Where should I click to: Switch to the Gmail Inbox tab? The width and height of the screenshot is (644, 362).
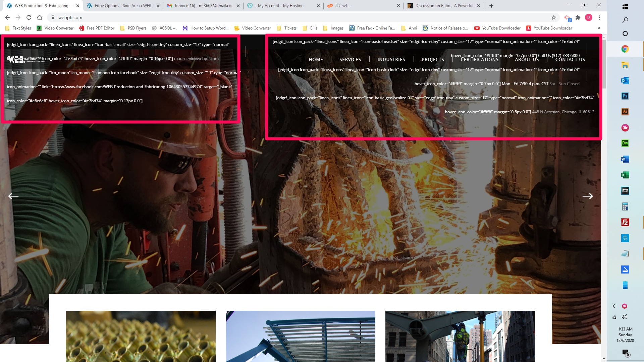204,6
